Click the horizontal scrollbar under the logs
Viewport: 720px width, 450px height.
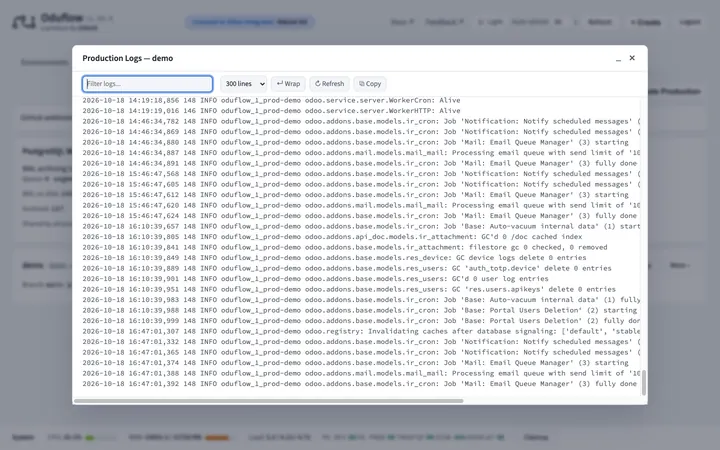point(269,401)
